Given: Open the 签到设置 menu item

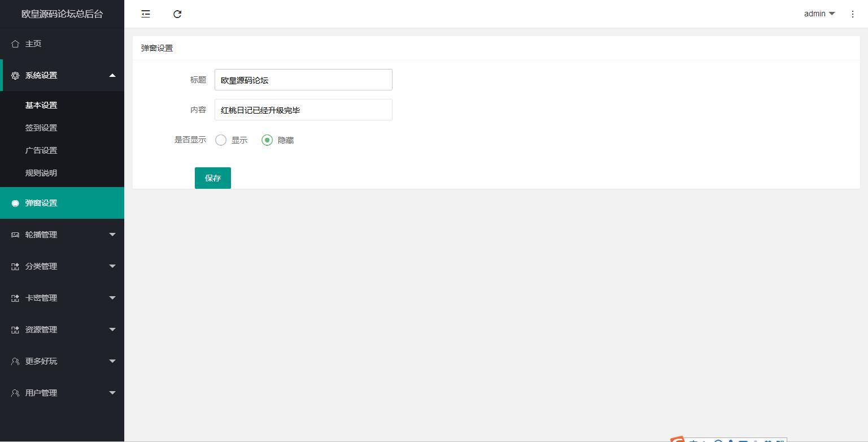Looking at the screenshot, I should pyautogui.click(x=41, y=128).
